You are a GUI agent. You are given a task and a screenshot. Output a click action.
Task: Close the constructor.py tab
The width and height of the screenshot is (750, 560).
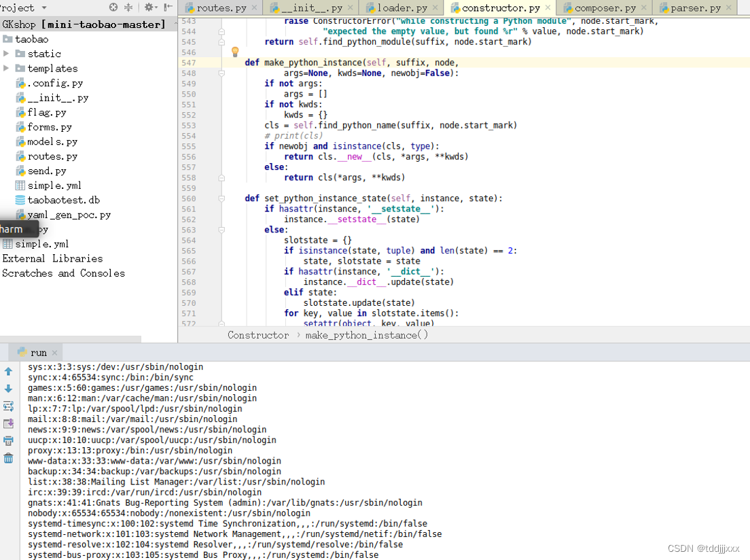548,7
